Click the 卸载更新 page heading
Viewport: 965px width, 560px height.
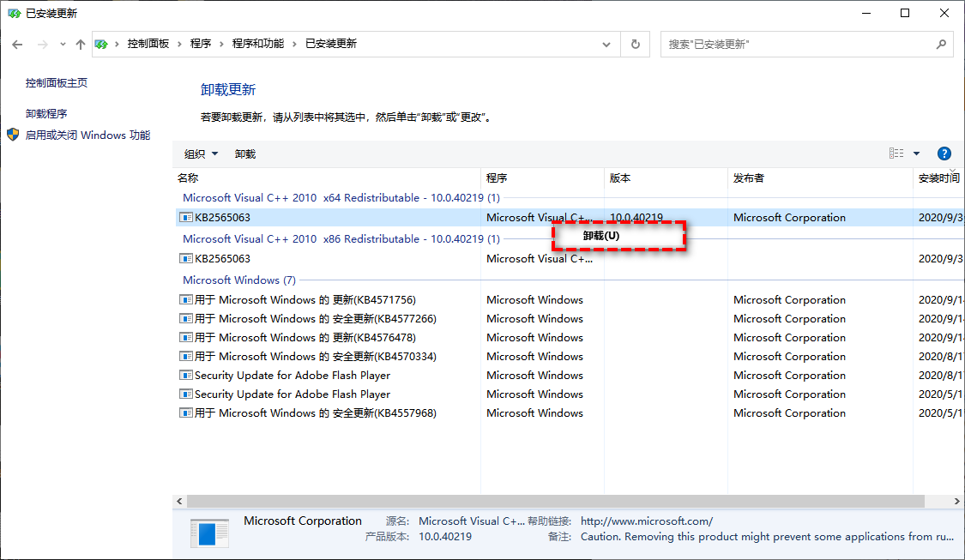(x=228, y=90)
